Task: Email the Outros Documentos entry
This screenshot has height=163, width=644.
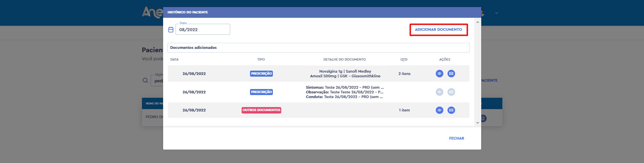Action: (451, 110)
